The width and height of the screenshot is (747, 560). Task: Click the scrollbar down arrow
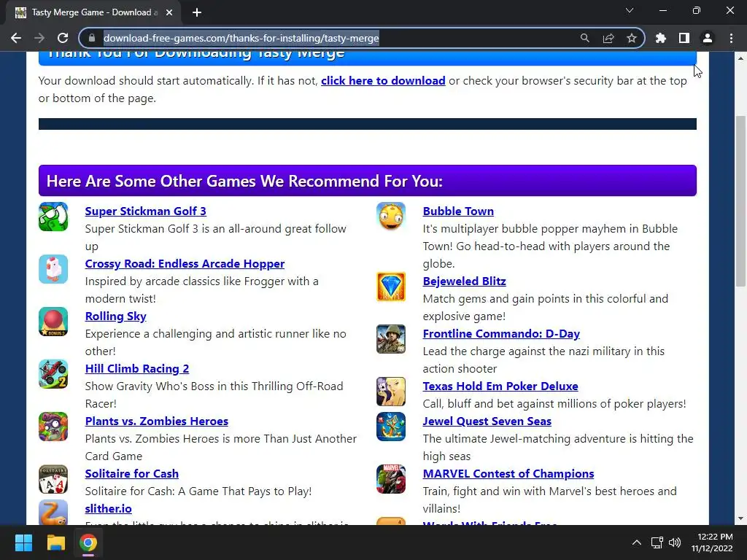pos(740,518)
